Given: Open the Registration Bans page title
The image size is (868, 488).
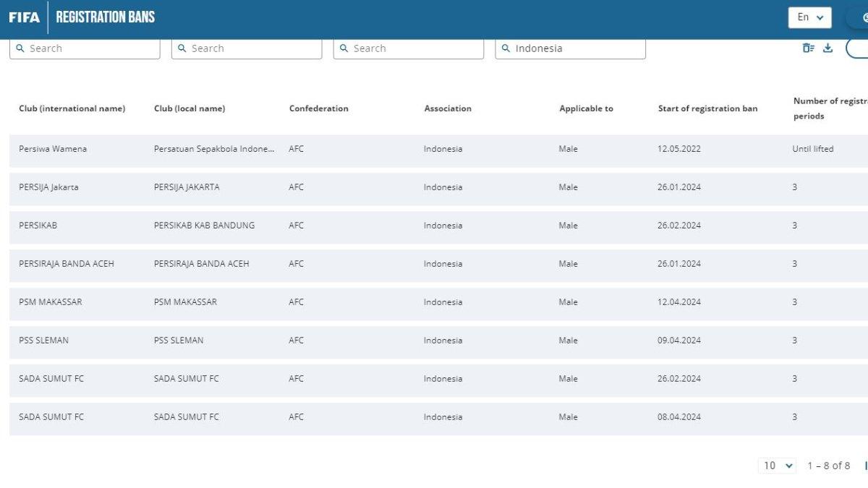Looking at the screenshot, I should click(106, 17).
